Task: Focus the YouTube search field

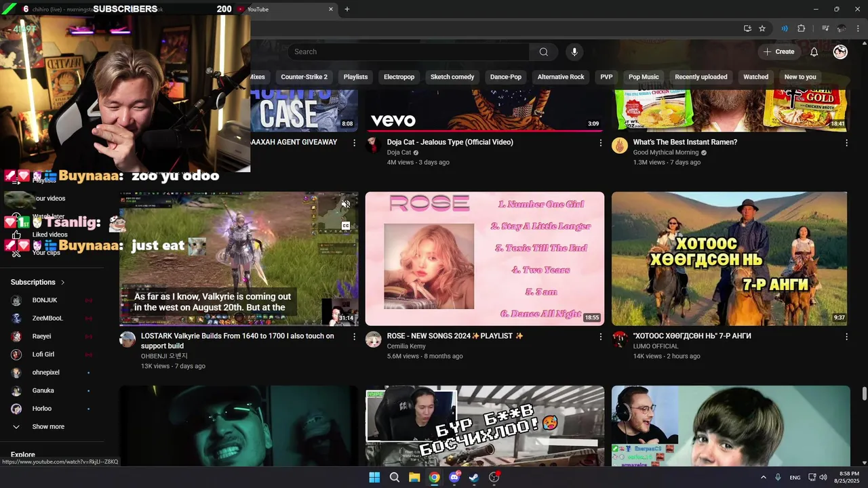Action: [408, 52]
